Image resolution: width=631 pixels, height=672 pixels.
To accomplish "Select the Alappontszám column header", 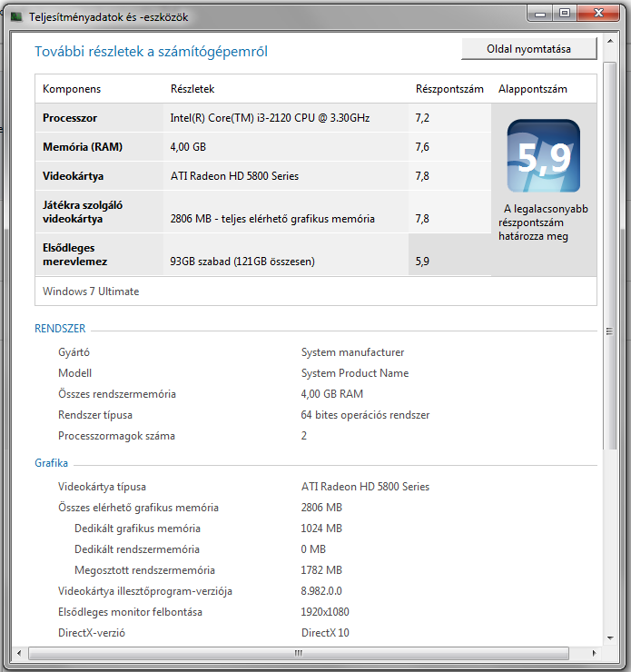I will pyautogui.click(x=532, y=89).
